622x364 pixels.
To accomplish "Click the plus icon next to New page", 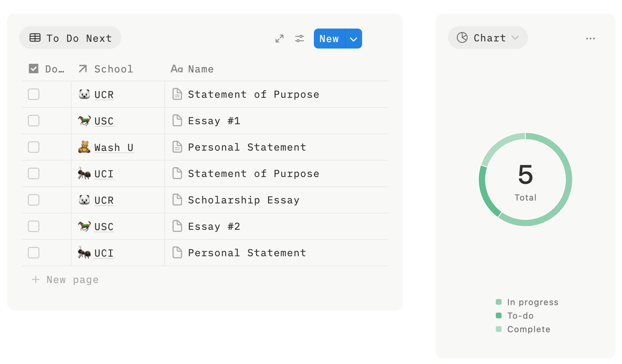I will tap(36, 280).
